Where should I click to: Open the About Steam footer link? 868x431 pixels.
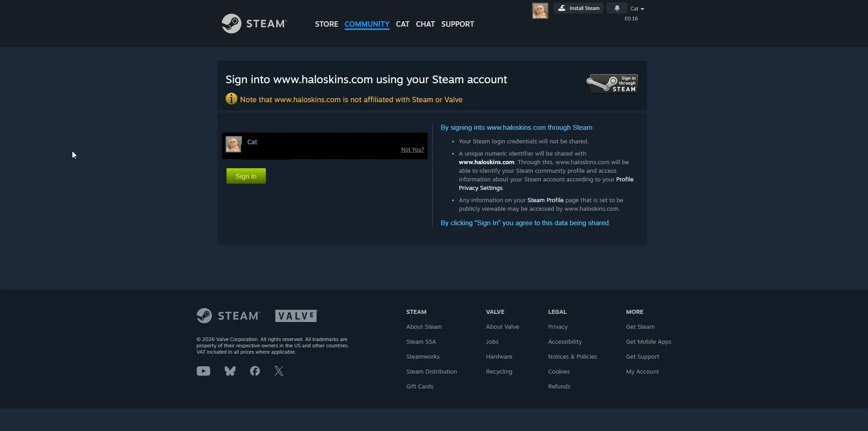[x=424, y=327]
